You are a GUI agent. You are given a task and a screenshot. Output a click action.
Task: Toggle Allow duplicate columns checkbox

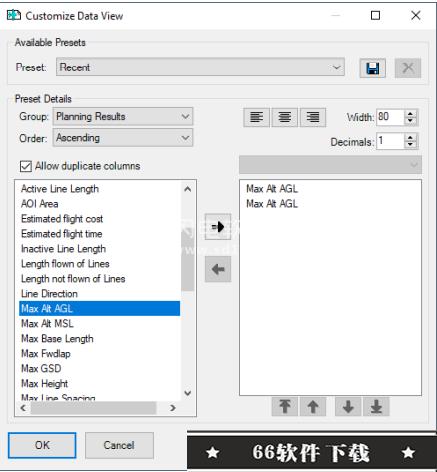26,166
